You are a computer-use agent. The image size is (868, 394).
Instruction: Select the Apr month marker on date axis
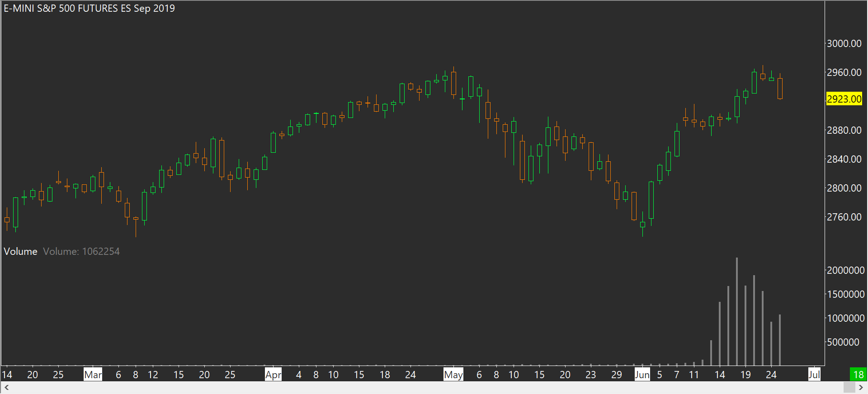(274, 375)
